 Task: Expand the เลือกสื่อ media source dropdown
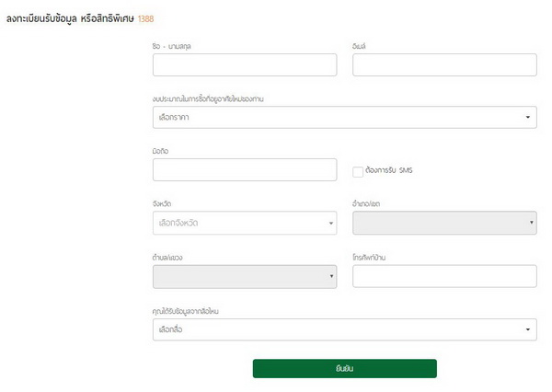point(344,329)
